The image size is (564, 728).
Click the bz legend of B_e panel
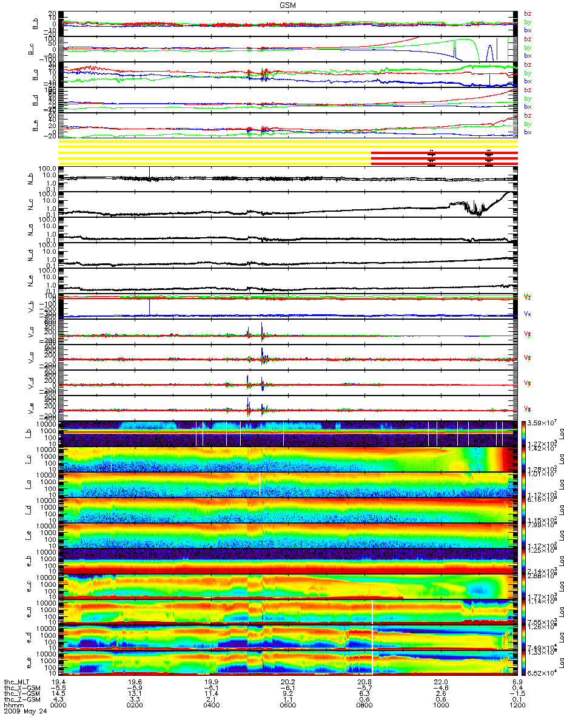[x=527, y=115]
